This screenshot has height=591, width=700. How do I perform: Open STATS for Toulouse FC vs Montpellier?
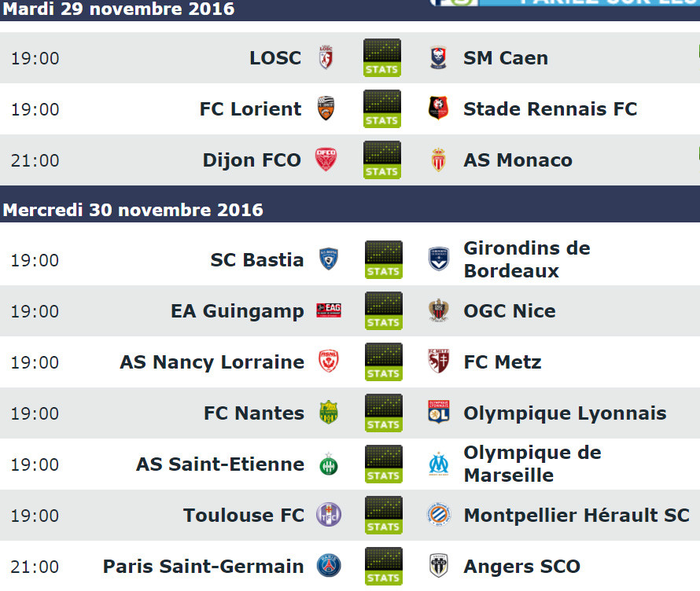click(384, 516)
